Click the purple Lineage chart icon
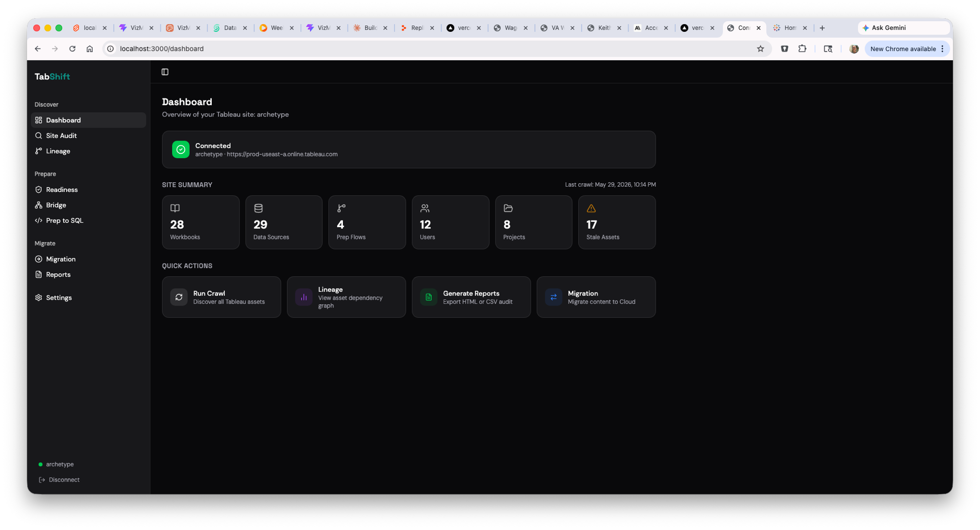This screenshot has height=530, width=980. point(304,297)
